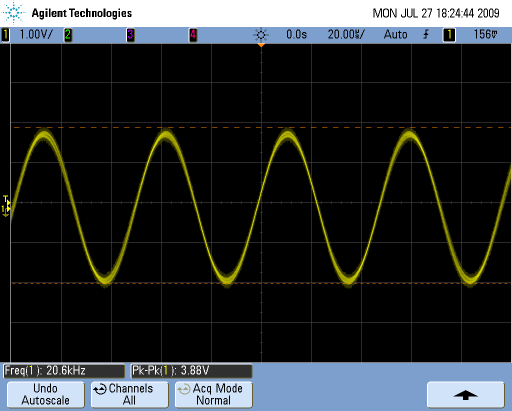Click the channel 1 ground level marker
The image size is (512, 411).
pyautogui.click(x=6, y=209)
